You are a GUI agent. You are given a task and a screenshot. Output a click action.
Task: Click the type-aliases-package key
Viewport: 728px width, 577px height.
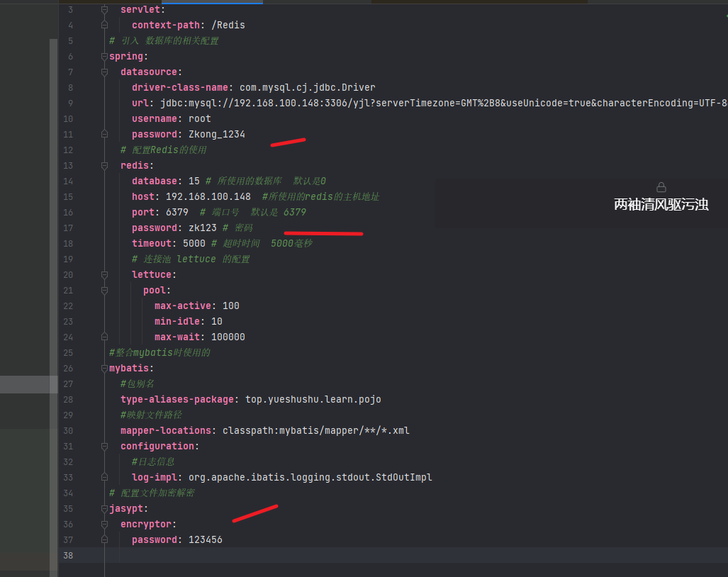tap(177, 400)
